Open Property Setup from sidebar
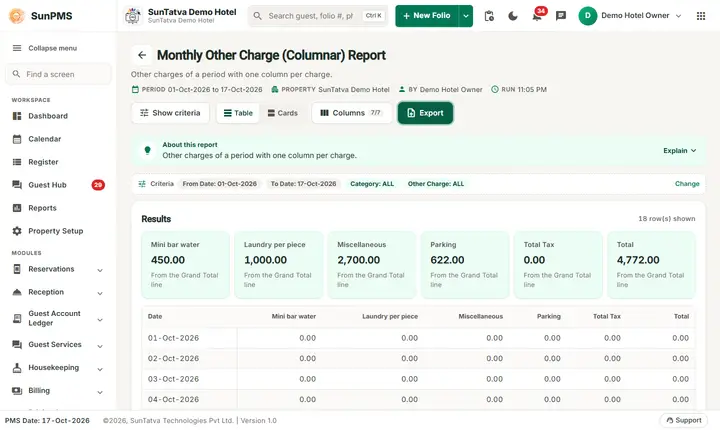 (x=58, y=231)
